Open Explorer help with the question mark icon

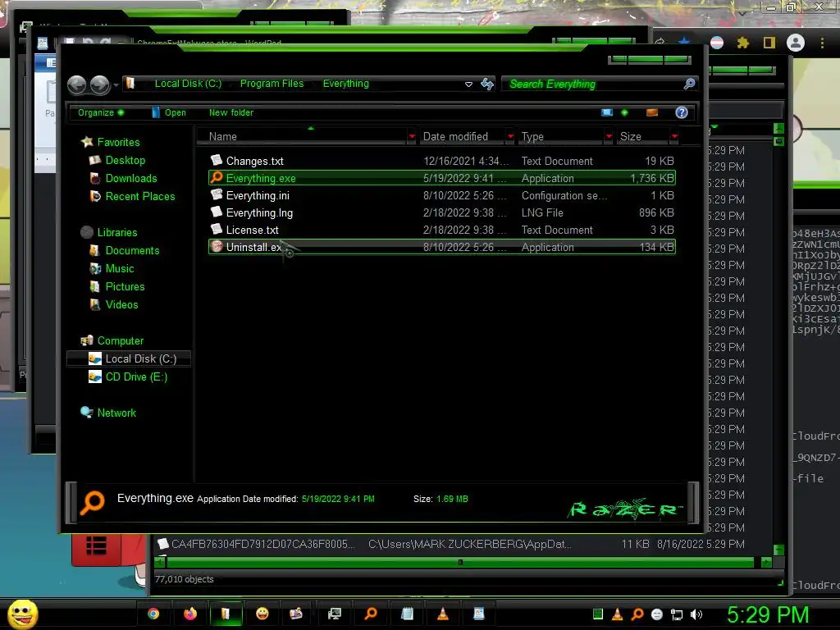pyautogui.click(x=682, y=112)
